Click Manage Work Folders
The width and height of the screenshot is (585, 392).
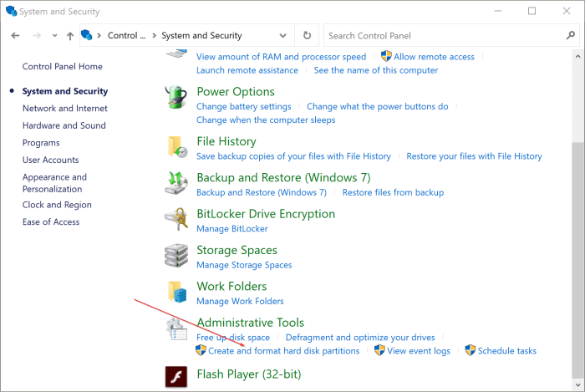pos(240,301)
